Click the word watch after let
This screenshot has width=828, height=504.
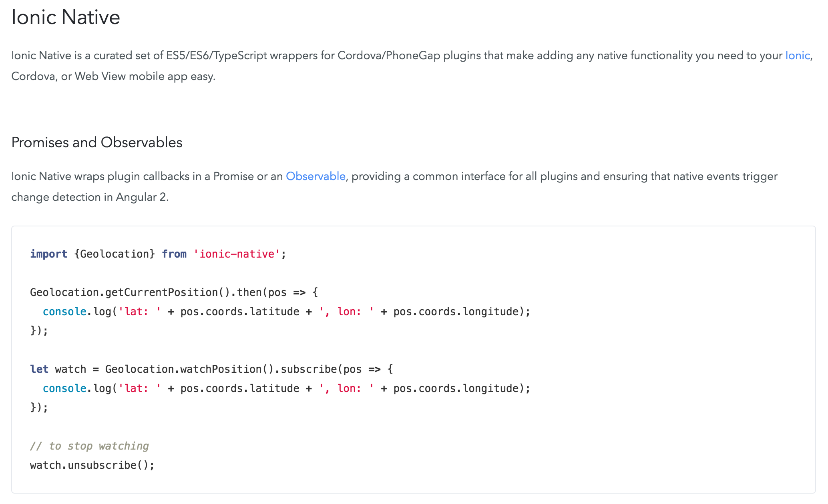click(x=70, y=369)
